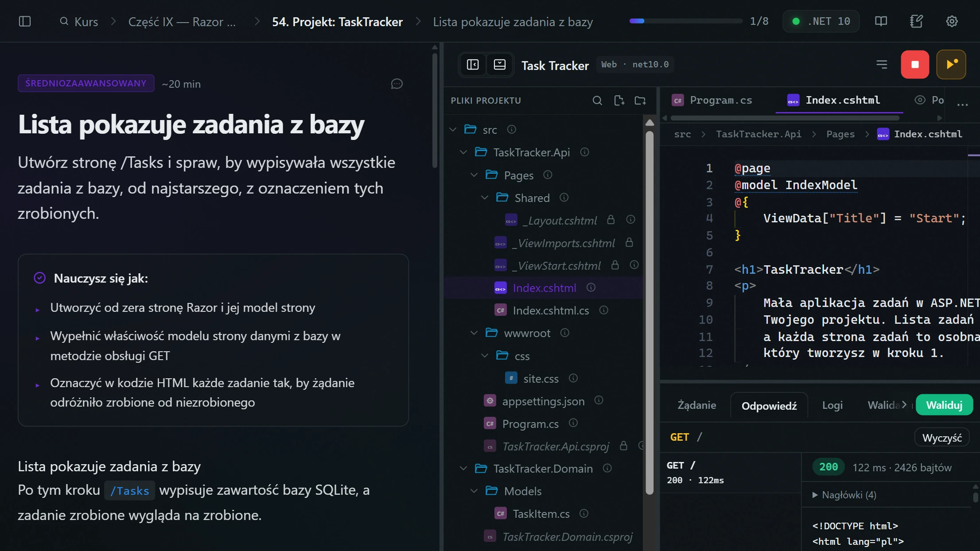This screenshot has width=980, height=551.
Task: Click the green Waliduj button
Action: tap(944, 405)
